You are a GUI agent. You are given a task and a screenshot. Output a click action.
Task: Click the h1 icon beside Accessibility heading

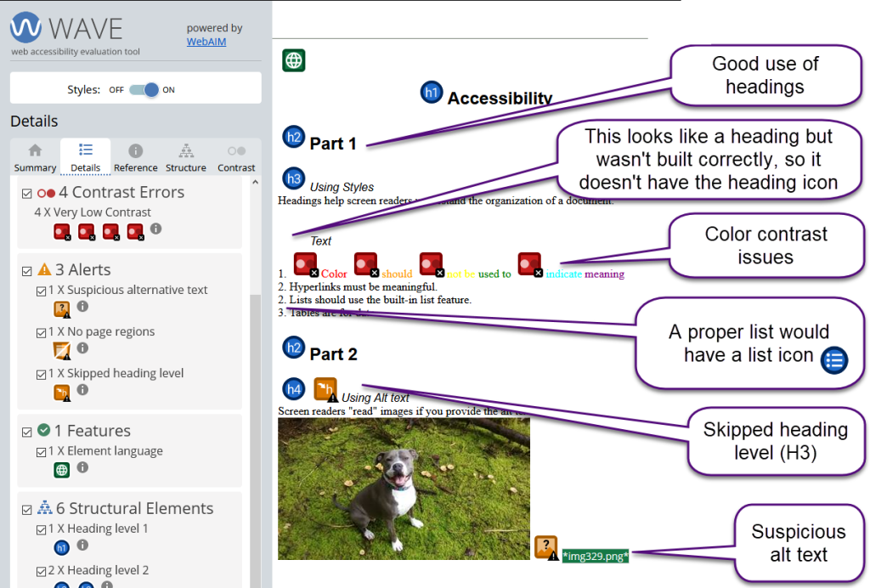(x=432, y=93)
